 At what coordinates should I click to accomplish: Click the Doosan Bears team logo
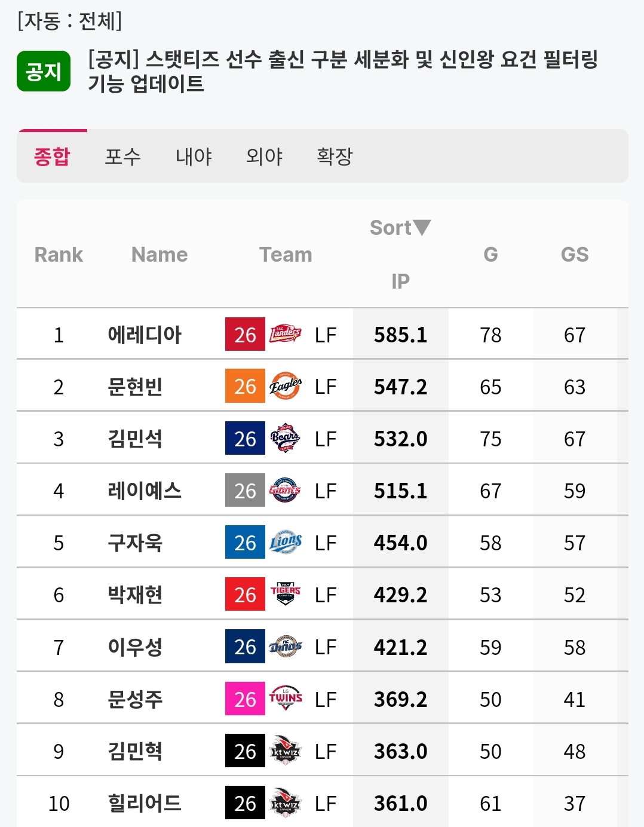(286, 438)
